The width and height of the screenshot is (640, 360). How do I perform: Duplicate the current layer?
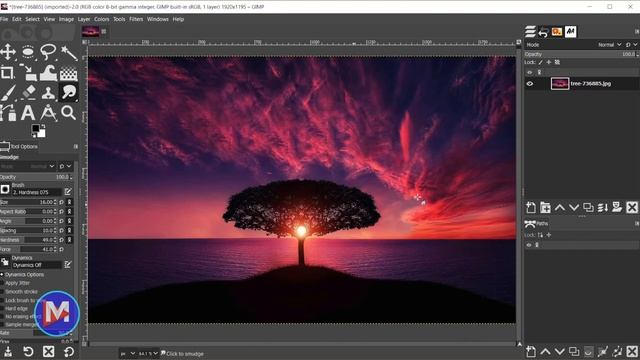click(x=588, y=207)
